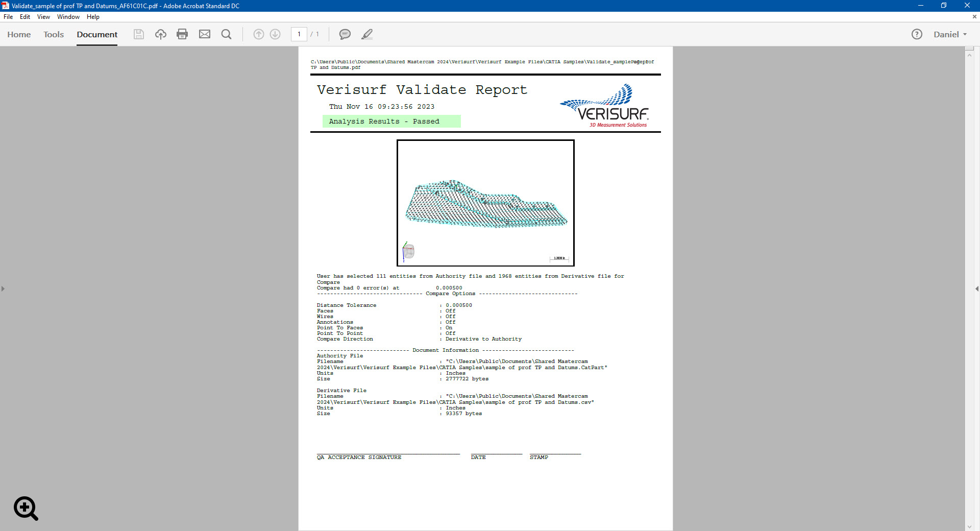Open the Help question mark icon
980x531 pixels.
pos(917,34)
